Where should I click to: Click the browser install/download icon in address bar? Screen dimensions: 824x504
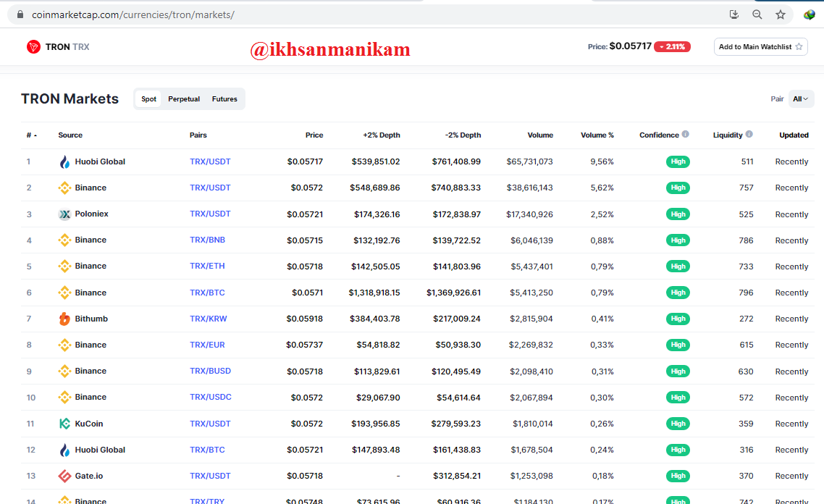click(734, 14)
